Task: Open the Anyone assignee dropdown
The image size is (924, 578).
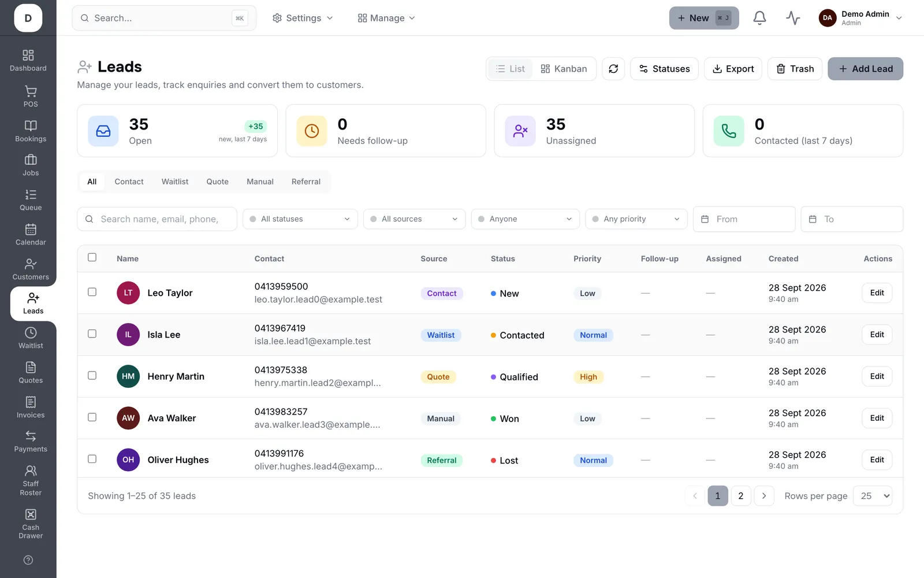Action: coord(526,219)
